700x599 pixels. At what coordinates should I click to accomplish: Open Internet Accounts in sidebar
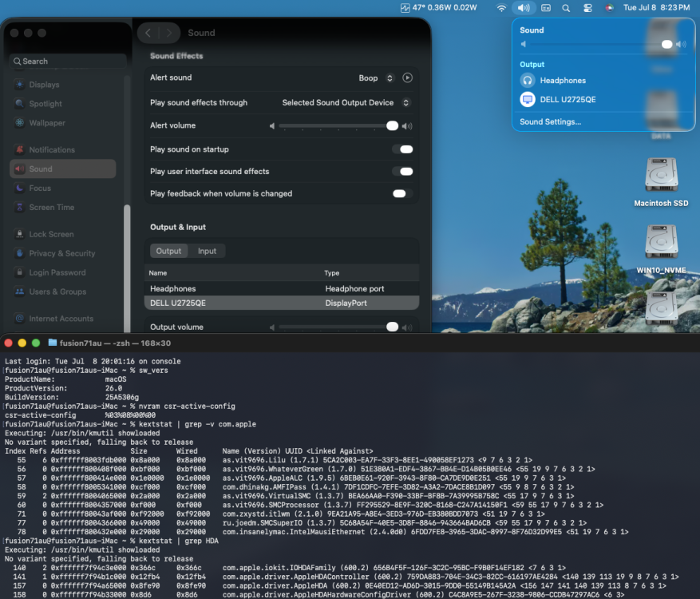(x=61, y=319)
